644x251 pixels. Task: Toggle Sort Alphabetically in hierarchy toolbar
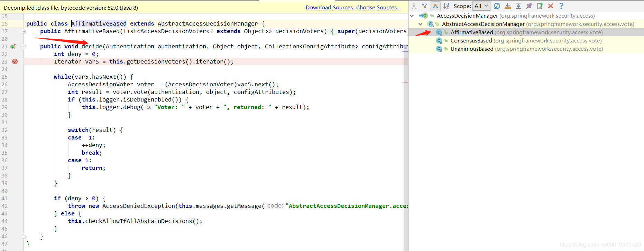point(446,6)
